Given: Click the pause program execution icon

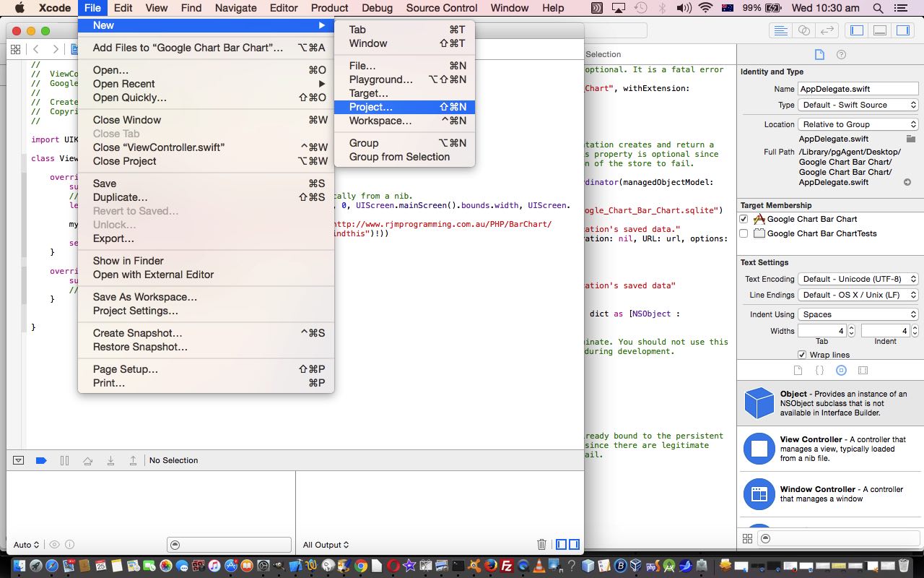Looking at the screenshot, I should pos(64,460).
